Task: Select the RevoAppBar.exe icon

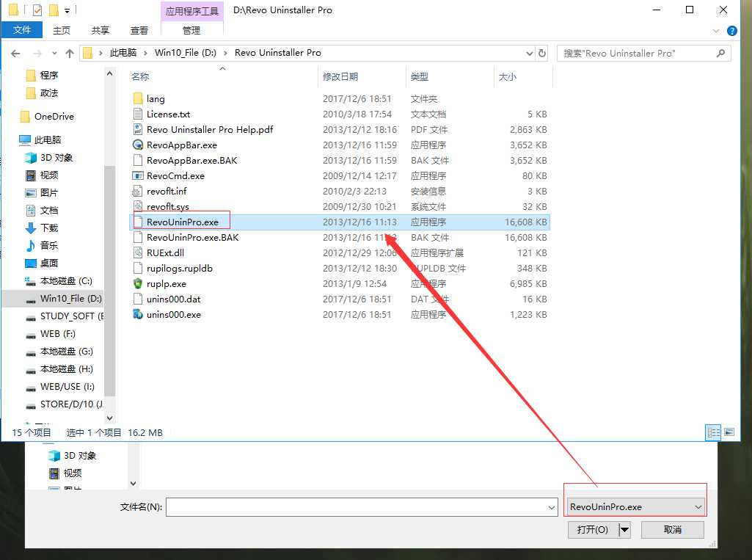Action: 138,145
